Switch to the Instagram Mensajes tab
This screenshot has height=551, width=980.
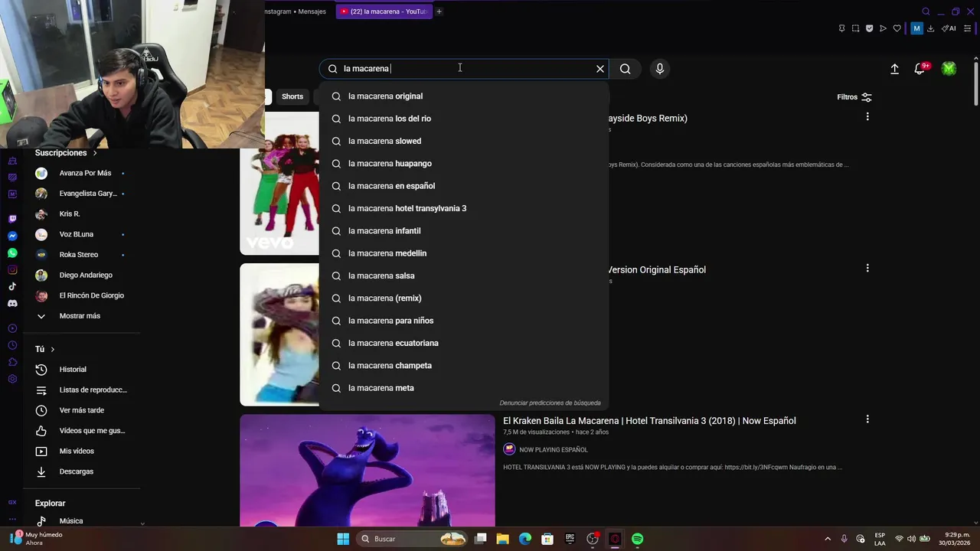(x=296, y=11)
